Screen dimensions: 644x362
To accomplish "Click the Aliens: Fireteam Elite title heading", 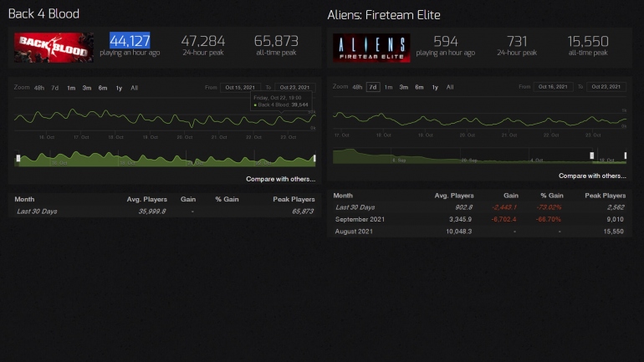I will click(x=384, y=15).
